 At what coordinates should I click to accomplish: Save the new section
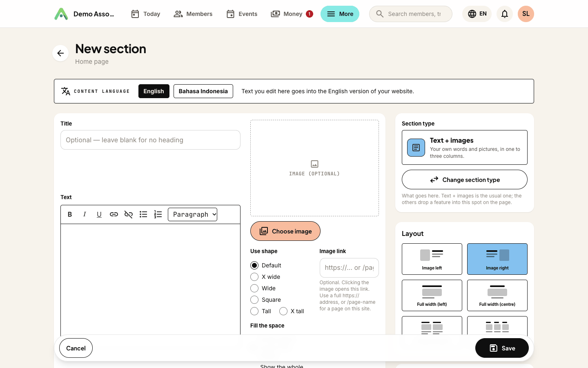502,348
